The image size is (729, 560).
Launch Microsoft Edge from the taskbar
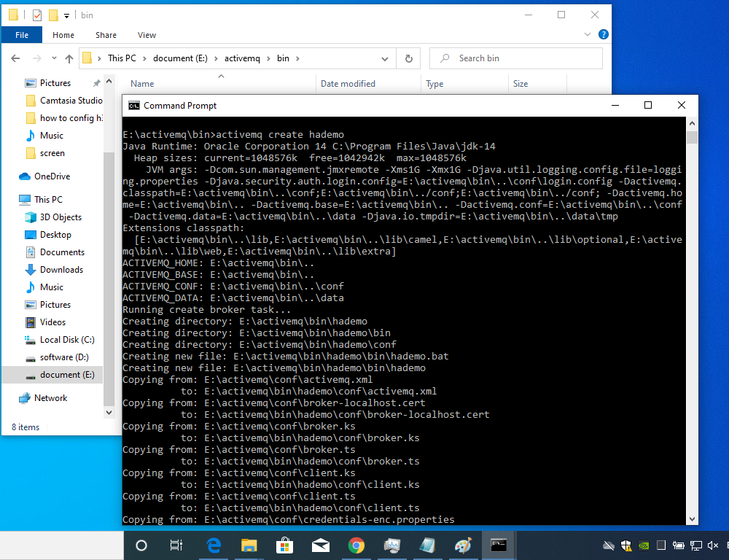pos(214,545)
